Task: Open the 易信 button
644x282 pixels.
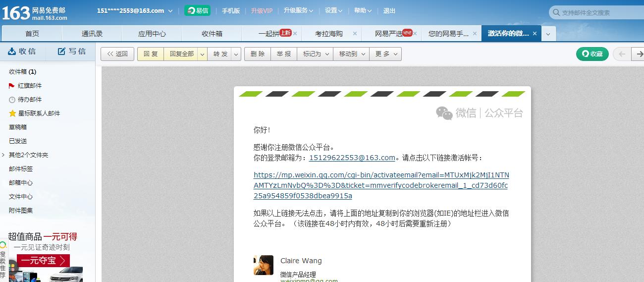Action: [197, 10]
